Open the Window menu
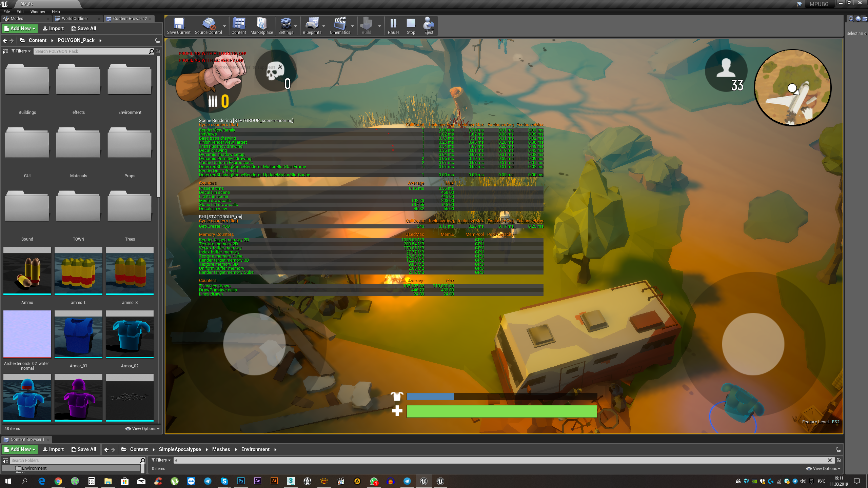The image size is (868, 488). [x=38, y=12]
